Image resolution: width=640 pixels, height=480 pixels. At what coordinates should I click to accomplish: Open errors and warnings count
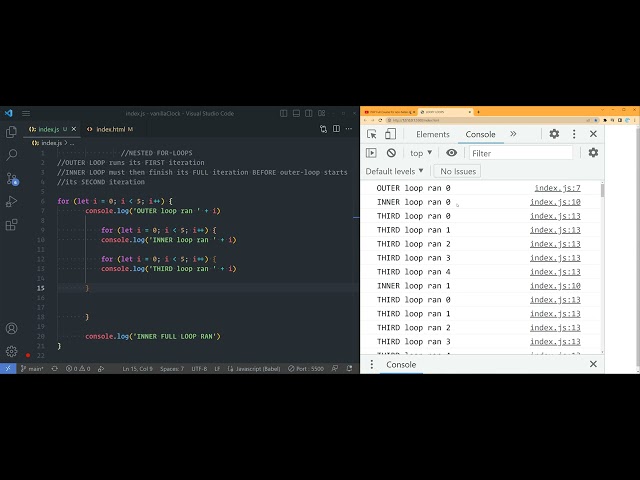78,369
